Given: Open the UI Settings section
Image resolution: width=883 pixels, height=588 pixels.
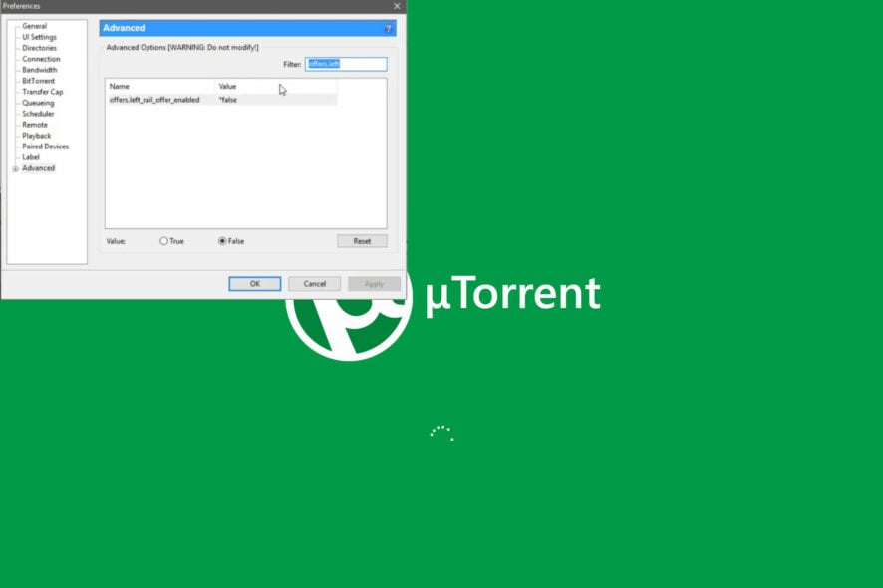Looking at the screenshot, I should 39,36.
